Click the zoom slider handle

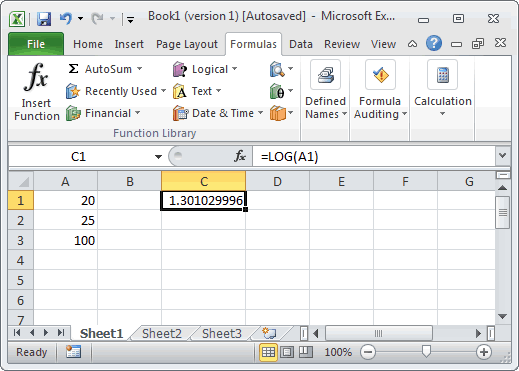click(426, 351)
